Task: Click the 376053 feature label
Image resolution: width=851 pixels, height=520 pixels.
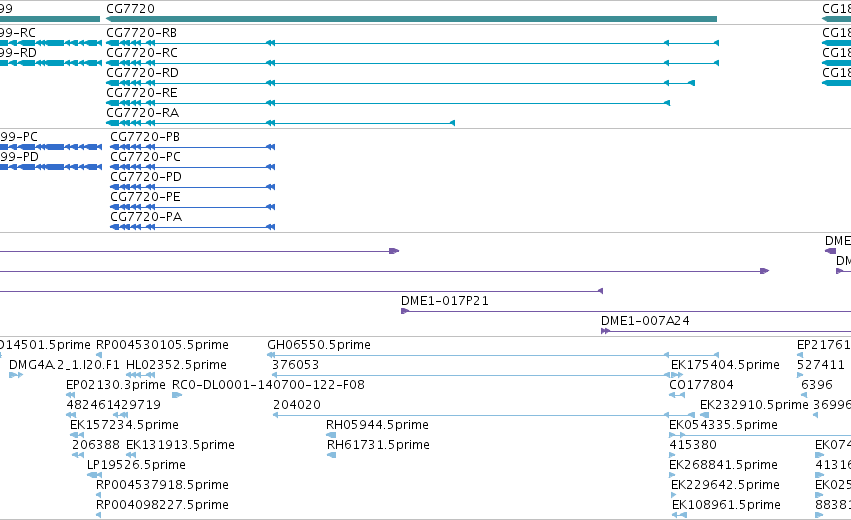Action: pos(296,365)
